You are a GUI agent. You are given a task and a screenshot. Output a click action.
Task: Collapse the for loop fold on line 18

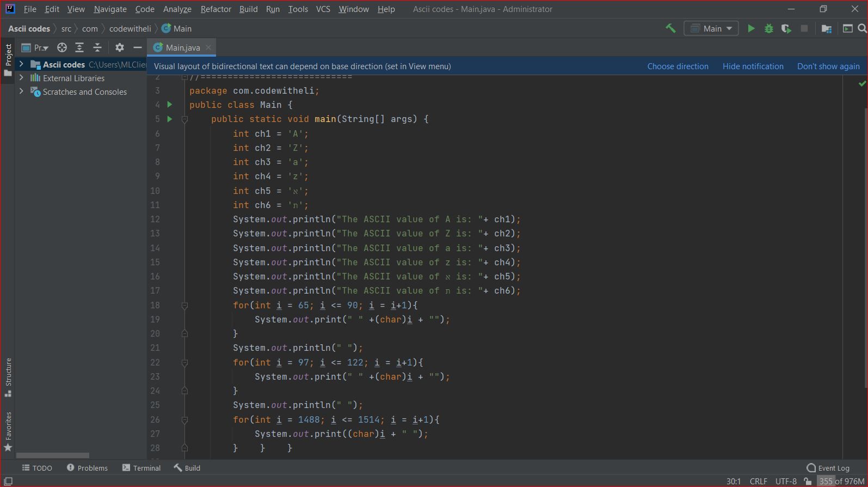pos(184,306)
